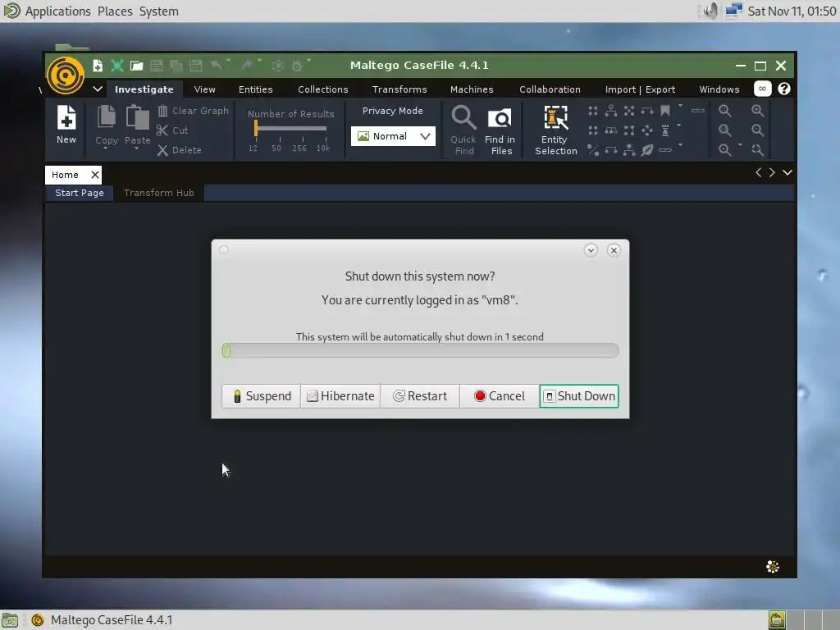This screenshot has width=840, height=630.
Task: Open the chevron menu left of Investigate
Action: [98, 89]
